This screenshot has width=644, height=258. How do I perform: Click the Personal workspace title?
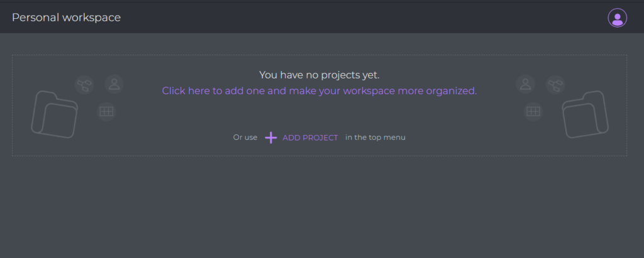(x=66, y=18)
